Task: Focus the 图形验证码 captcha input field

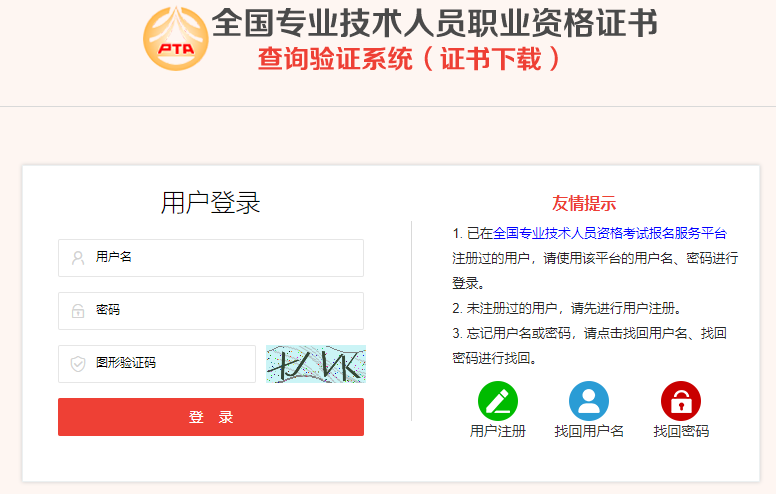Action: point(157,364)
